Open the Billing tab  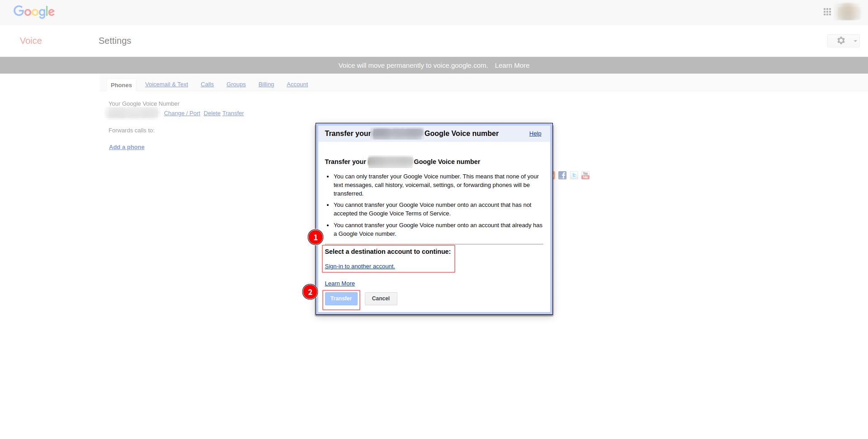tap(266, 84)
